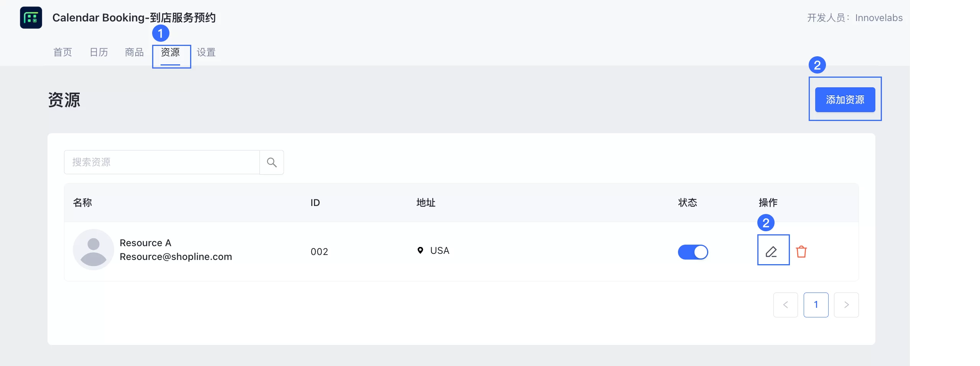Screen dimensions: 980x366
Task: Click the USA location pin icon
Action: tap(420, 250)
